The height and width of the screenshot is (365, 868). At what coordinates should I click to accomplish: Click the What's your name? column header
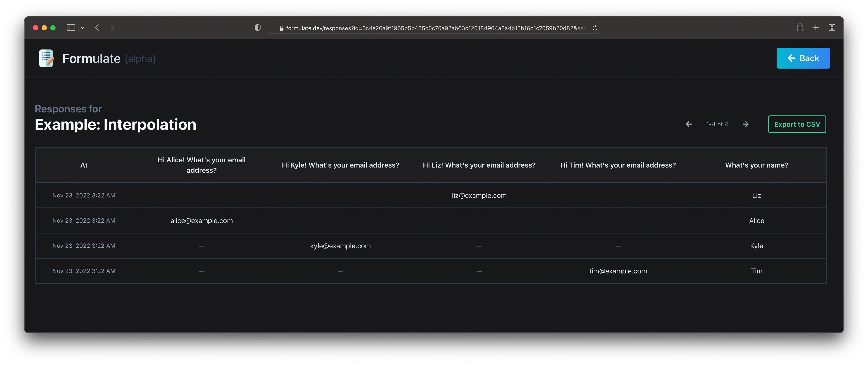[756, 165]
